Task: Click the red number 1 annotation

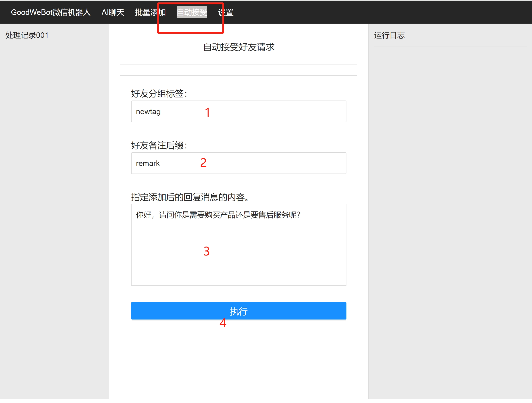Action: click(x=207, y=112)
